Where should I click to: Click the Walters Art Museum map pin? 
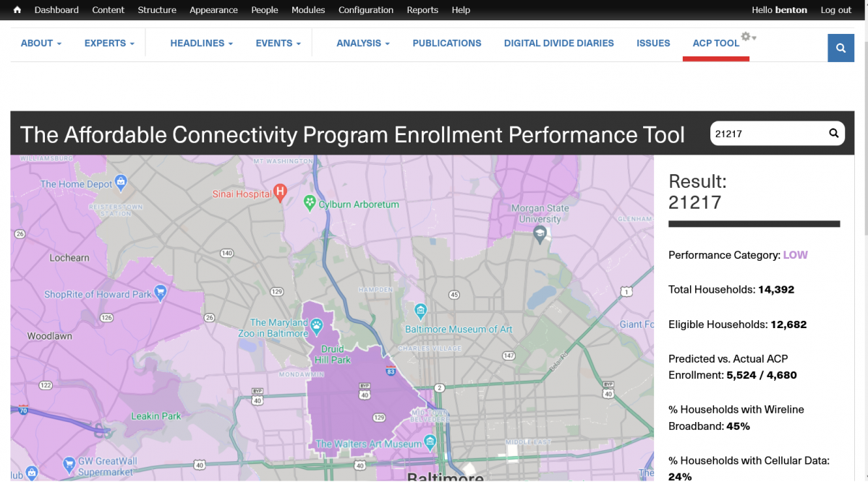pos(430,442)
